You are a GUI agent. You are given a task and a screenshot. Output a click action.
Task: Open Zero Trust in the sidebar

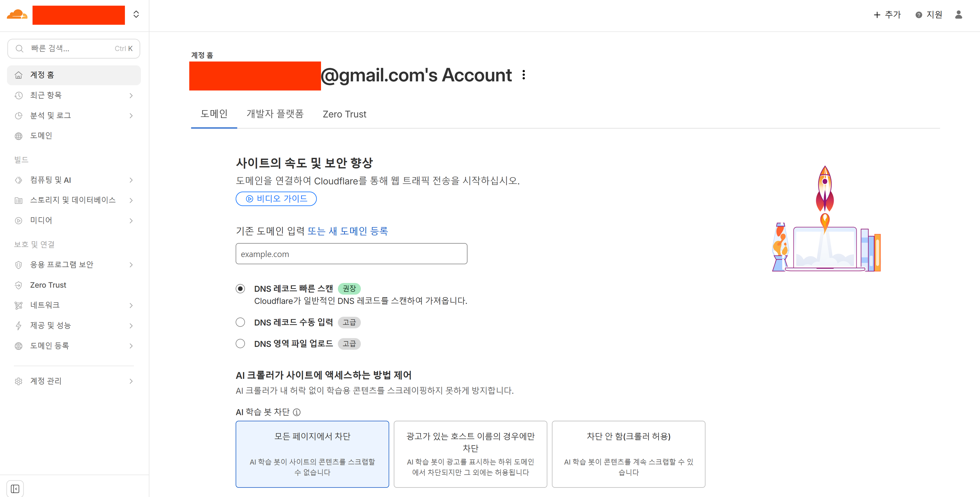(48, 285)
